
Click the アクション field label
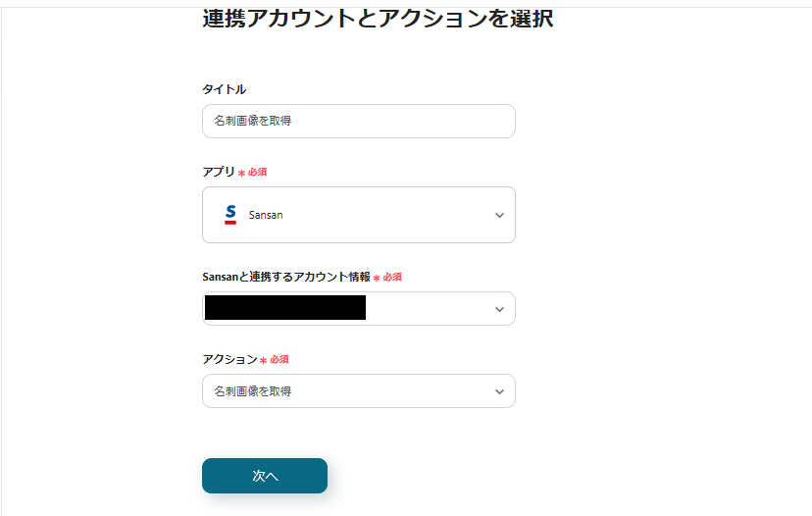coord(229,359)
